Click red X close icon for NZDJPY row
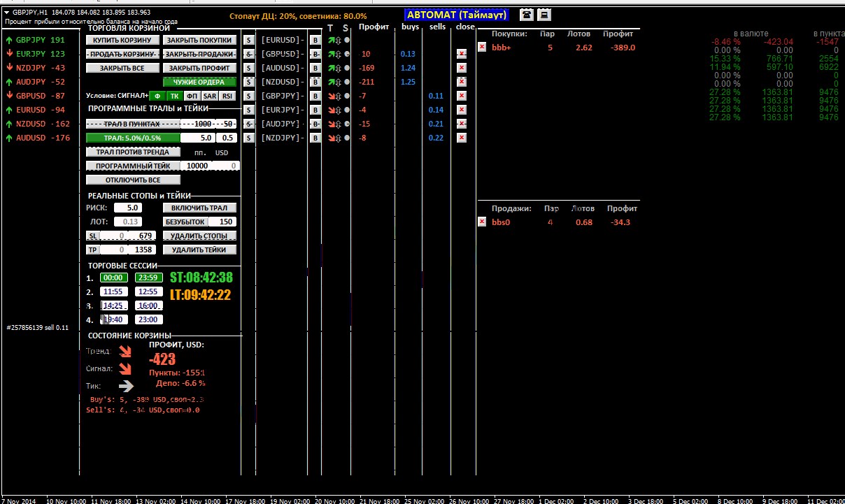 tap(461, 138)
